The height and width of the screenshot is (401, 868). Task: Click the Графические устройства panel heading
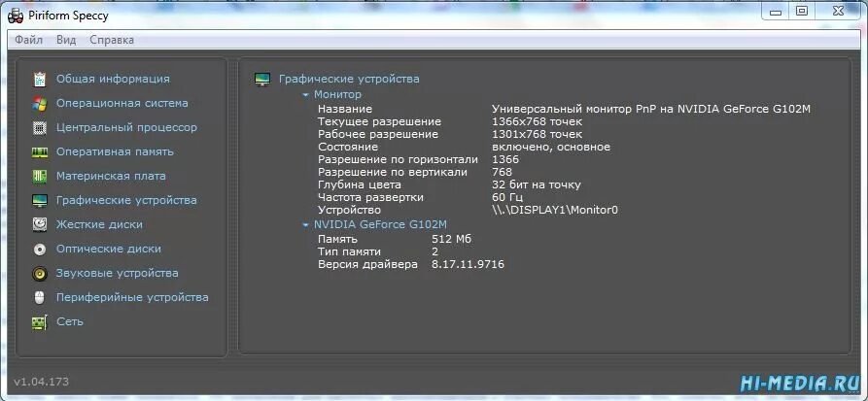(x=349, y=79)
